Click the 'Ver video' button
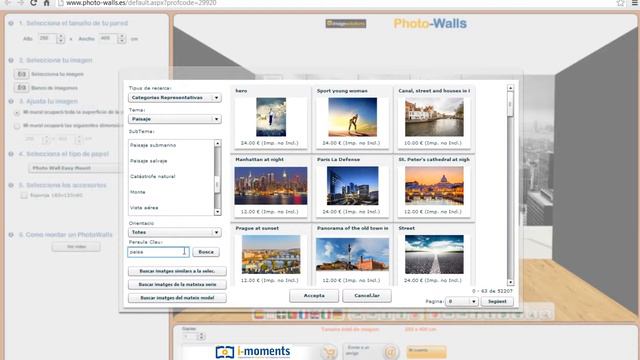 (x=76, y=247)
